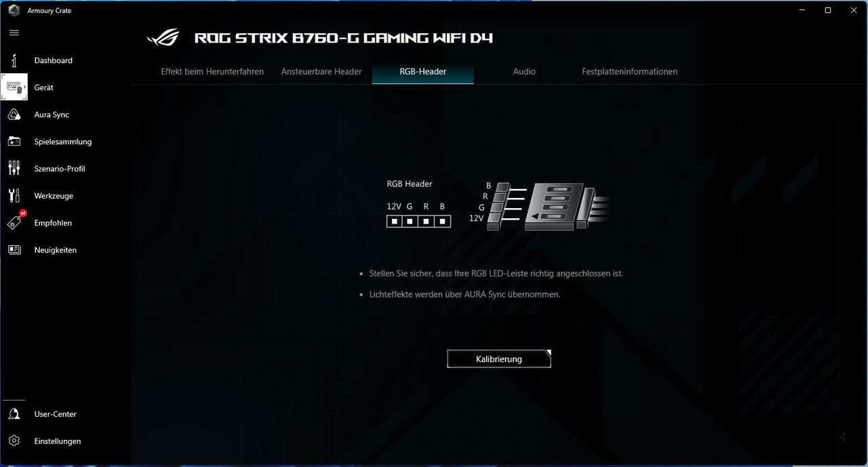The image size is (868, 467).
Task: Open Spielesammlung label in sidebar
Action: [x=63, y=142]
